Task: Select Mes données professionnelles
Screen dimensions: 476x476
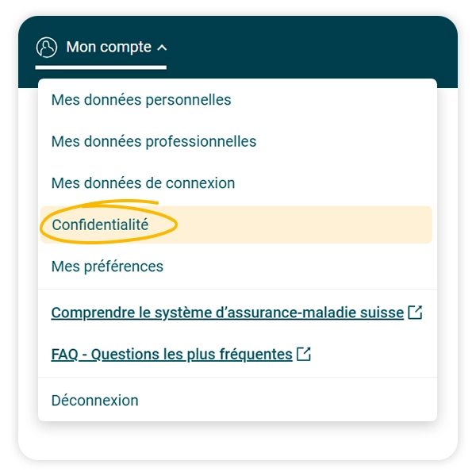Action: point(154,142)
